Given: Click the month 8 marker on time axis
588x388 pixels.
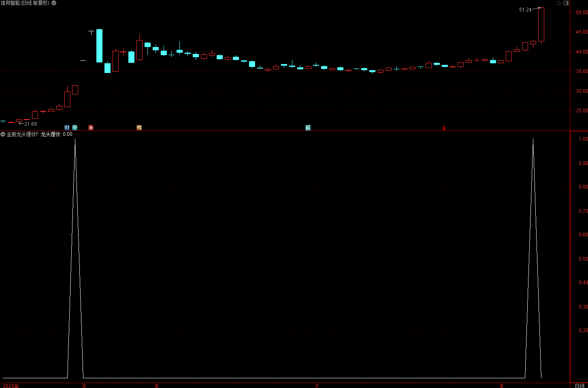Looking at the screenshot, I should (x=502, y=386).
